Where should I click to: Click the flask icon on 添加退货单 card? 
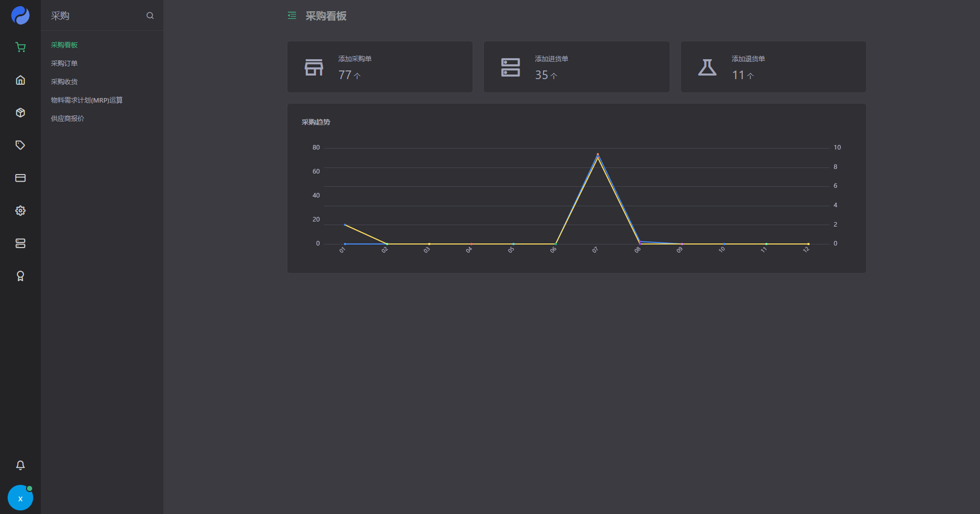pyautogui.click(x=707, y=67)
